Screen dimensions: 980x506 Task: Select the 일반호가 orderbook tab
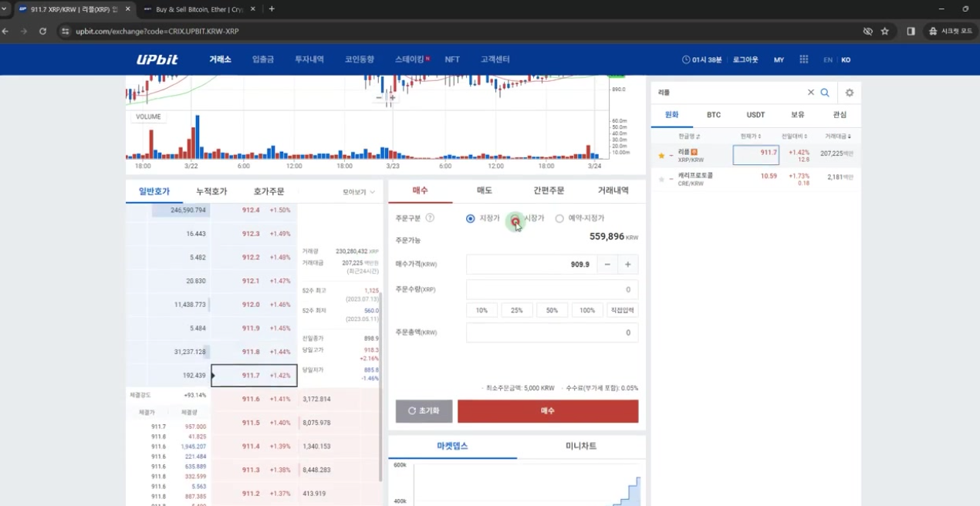click(154, 191)
